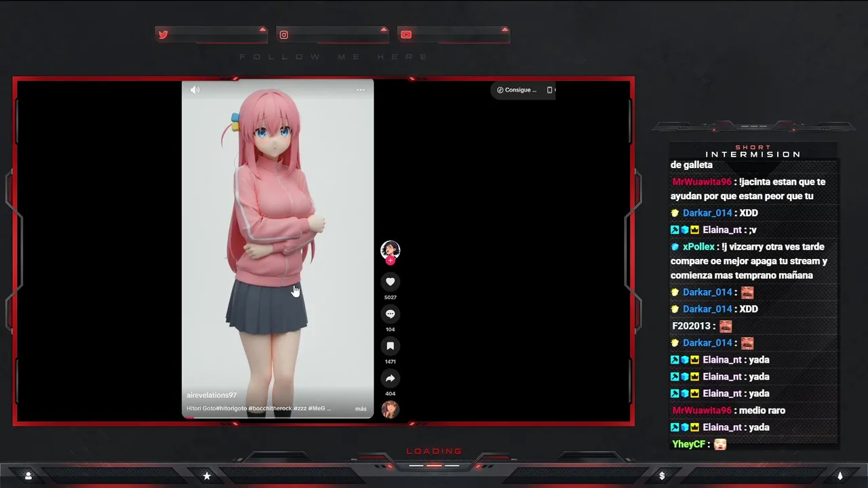This screenshot has width=868, height=488.
Task: Click the person icon in bottom bar
Action: pos(28,476)
